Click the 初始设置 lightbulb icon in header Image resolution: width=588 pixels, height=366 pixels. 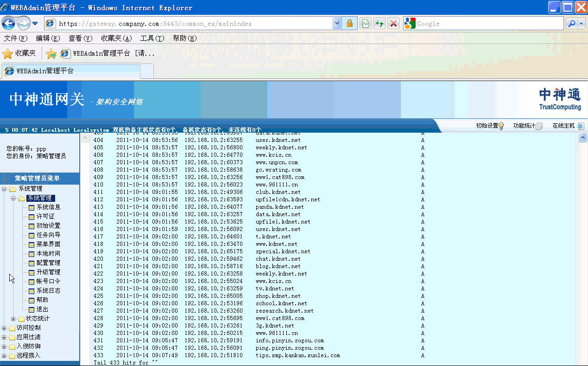[x=501, y=126]
